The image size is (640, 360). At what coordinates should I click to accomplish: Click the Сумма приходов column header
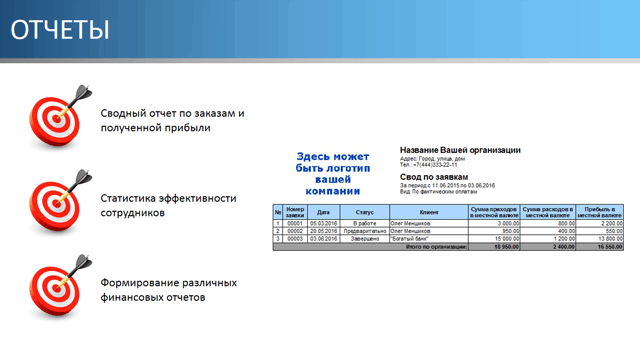pyautogui.click(x=494, y=212)
